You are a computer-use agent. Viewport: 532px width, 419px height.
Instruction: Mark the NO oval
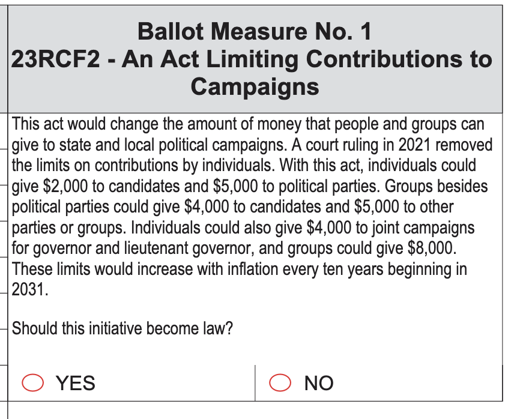coord(280,383)
